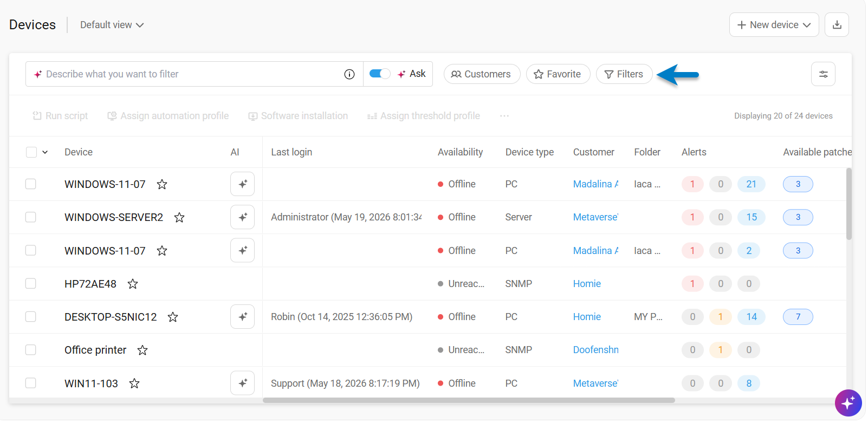Open the Customers filter

pyautogui.click(x=482, y=74)
